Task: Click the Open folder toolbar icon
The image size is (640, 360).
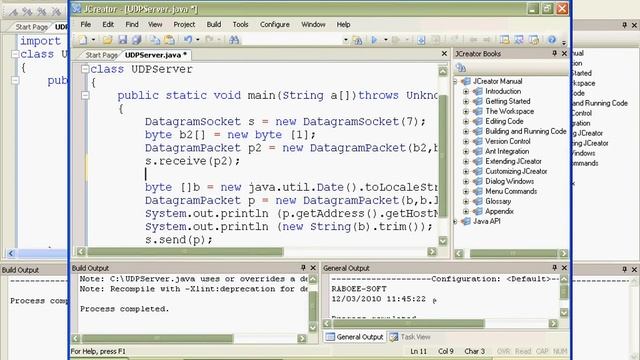Action: tap(107, 40)
